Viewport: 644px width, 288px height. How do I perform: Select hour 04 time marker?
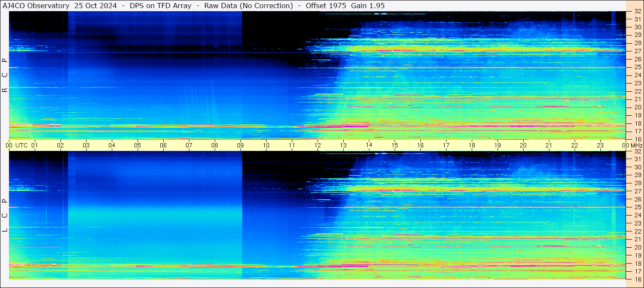coord(112,145)
